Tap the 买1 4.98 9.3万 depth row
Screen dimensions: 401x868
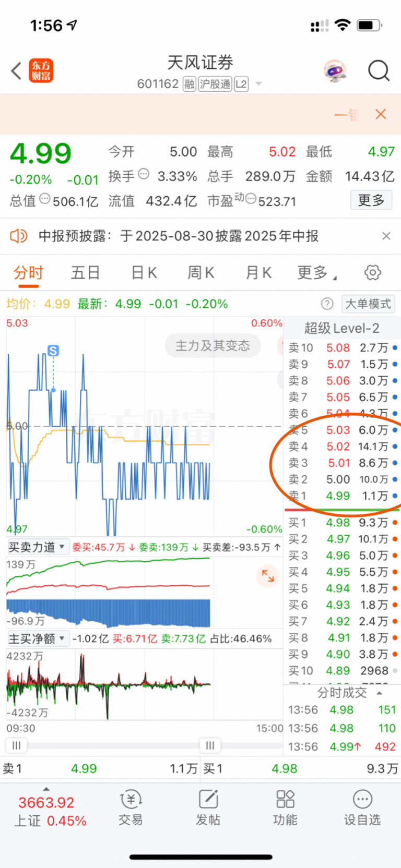pos(343,522)
